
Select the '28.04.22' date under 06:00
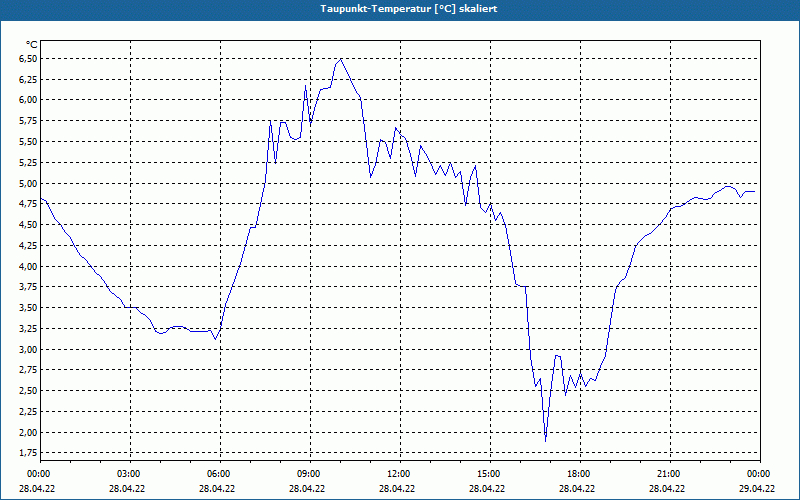pyautogui.click(x=217, y=489)
